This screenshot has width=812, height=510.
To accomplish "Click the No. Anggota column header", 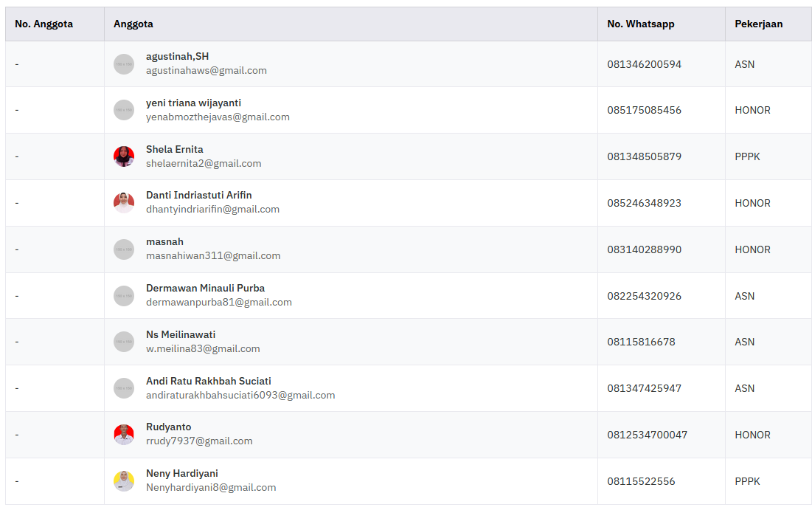I will pyautogui.click(x=44, y=24).
